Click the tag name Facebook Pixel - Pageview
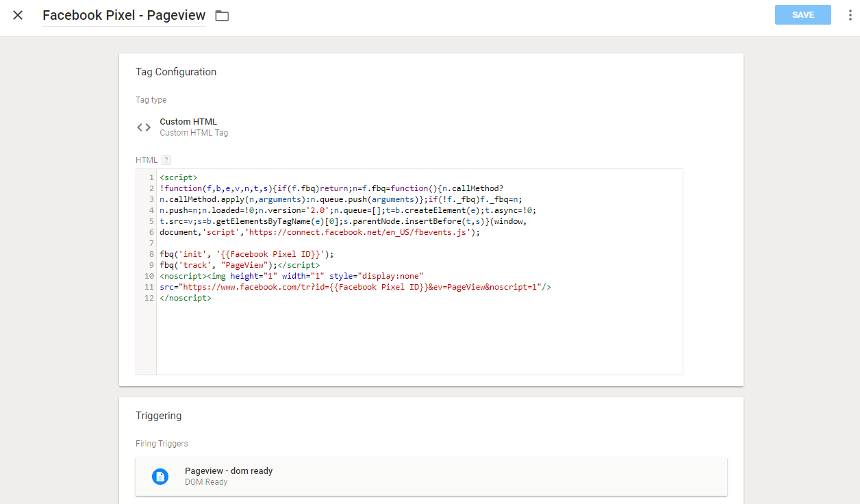860x504 pixels. click(123, 15)
